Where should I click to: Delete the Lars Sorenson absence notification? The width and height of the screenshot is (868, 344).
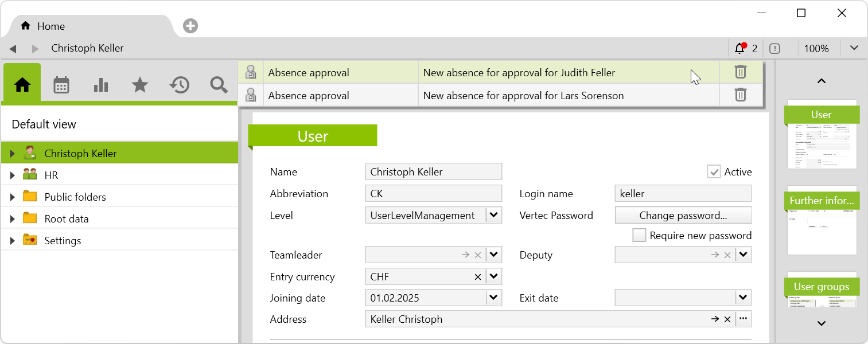(x=741, y=95)
